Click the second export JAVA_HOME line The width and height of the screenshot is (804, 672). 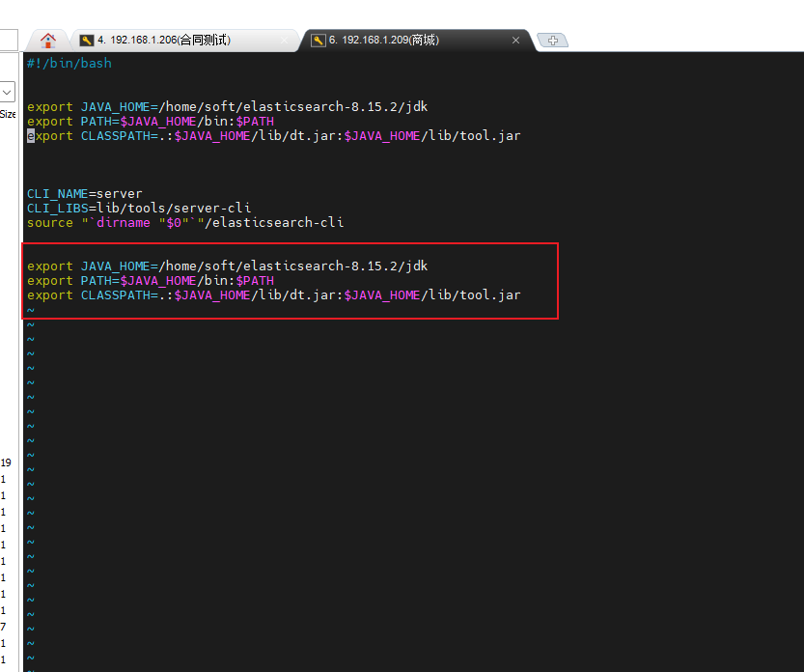tap(227, 266)
